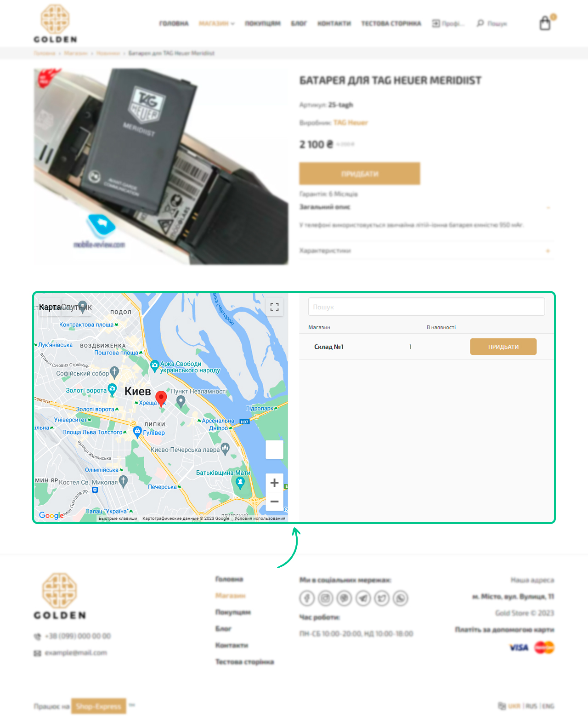Screen dimensions: 588x724
Task: Open the Telegram social icon in footer
Action: point(363,598)
